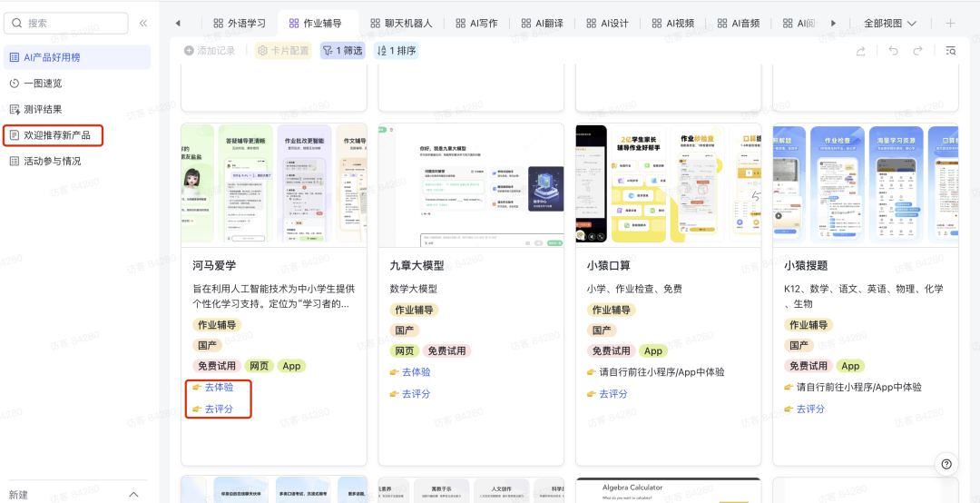Click the share arrow icon in toolbar
Viewport: 980px width, 503px height.
(x=860, y=51)
